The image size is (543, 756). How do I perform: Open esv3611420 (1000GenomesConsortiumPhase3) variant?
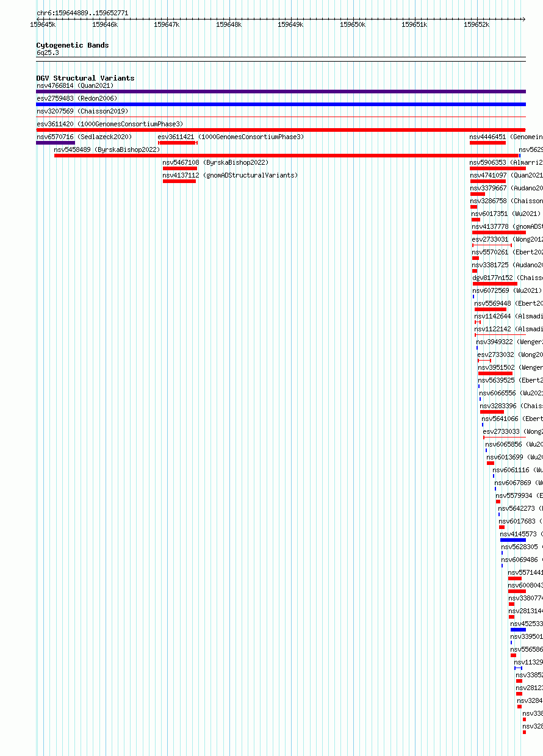click(110, 124)
